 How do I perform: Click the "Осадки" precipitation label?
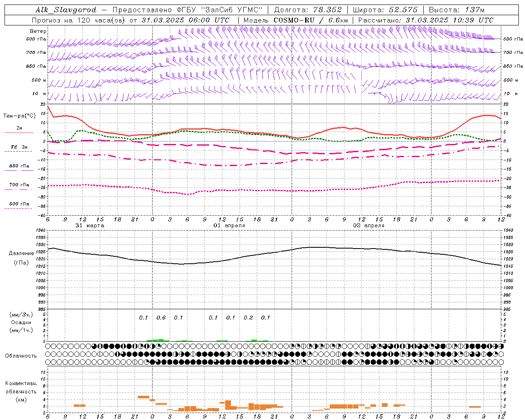click(x=21, y=322)
